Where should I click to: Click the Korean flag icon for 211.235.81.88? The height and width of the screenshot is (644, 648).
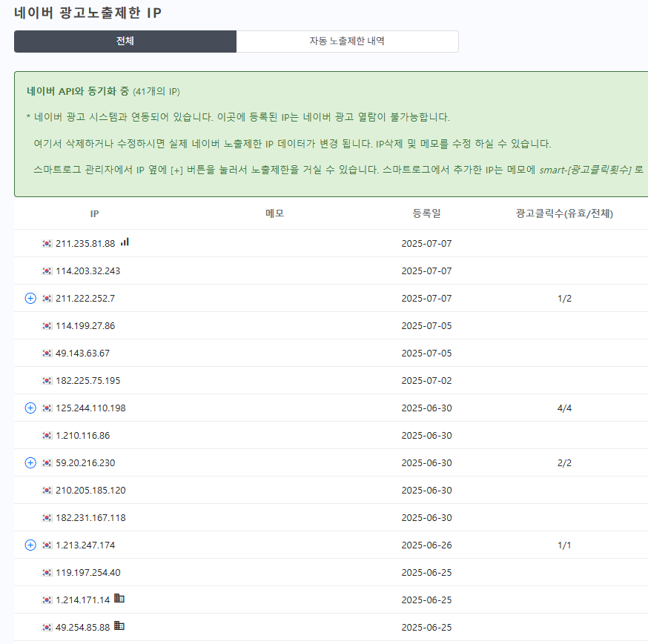click(x=47, y=244)
